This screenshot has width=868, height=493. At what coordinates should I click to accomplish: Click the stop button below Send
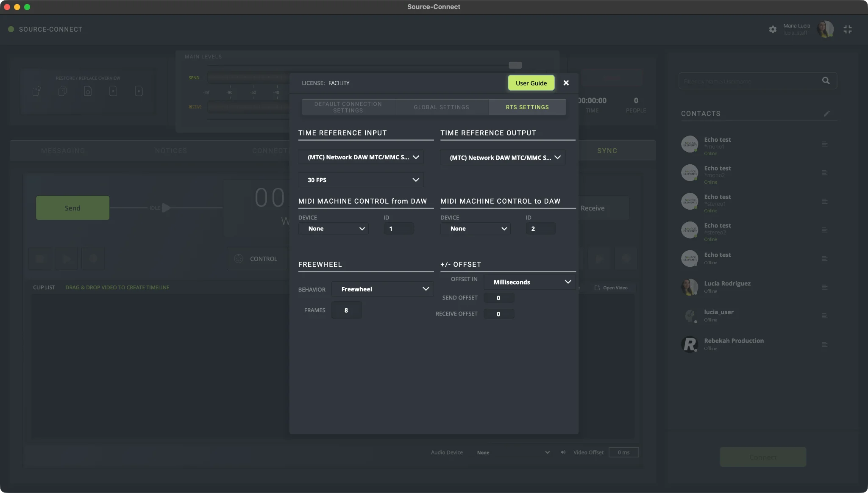[x=40, y=259]
